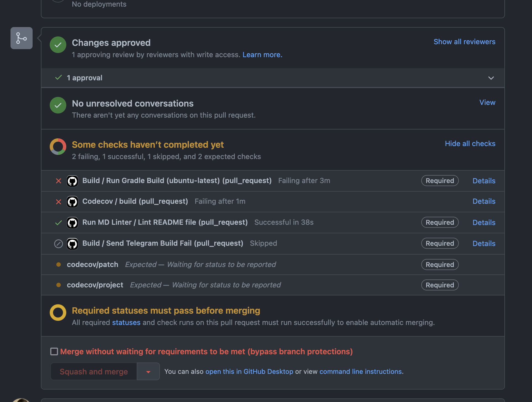Click Required badge on codecov/patch row
532x402 pixels.
(440, 265)
